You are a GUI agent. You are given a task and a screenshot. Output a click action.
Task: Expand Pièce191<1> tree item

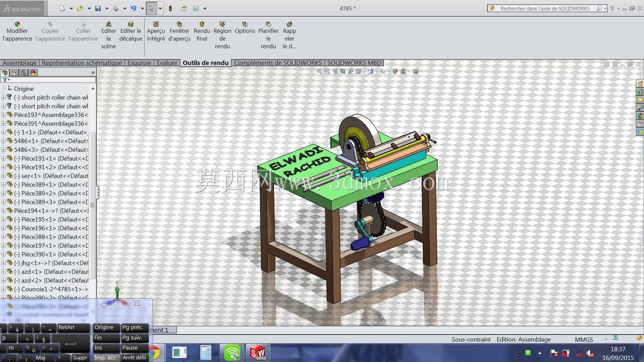3,158
